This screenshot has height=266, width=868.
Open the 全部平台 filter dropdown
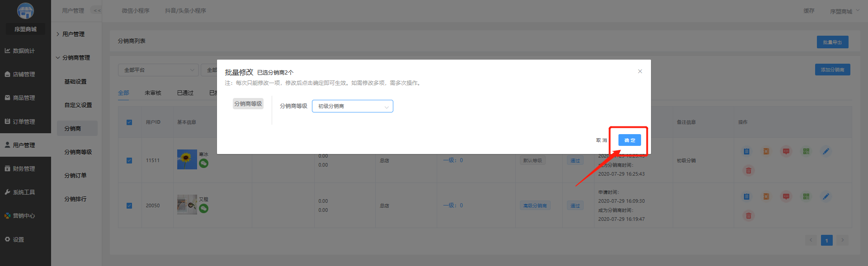(158, 70)
